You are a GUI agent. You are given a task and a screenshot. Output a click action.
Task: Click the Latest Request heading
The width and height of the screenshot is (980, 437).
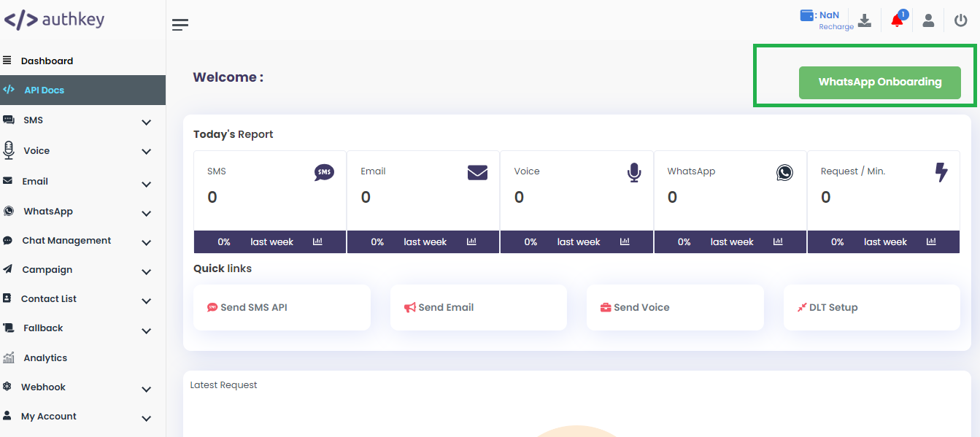(224, 384)
